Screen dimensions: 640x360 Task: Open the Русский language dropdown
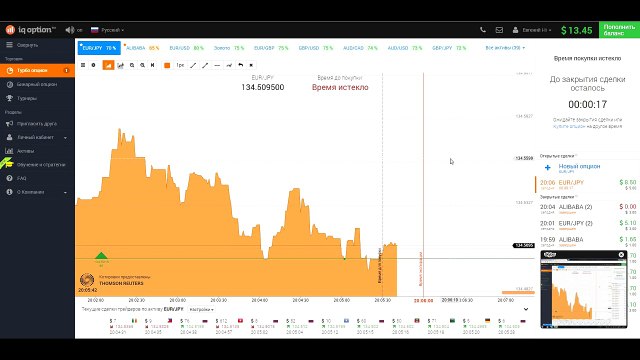click(107, 30)
